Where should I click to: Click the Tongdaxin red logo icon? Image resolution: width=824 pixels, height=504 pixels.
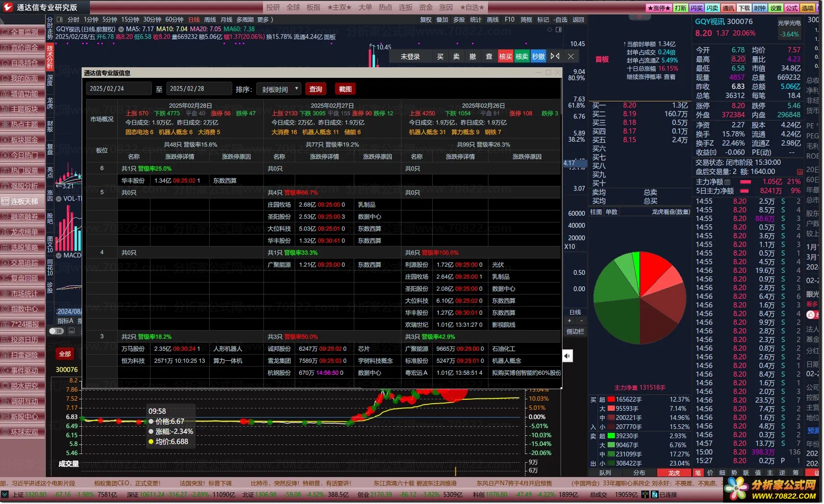pyautogui.click(x=8, y=7)
